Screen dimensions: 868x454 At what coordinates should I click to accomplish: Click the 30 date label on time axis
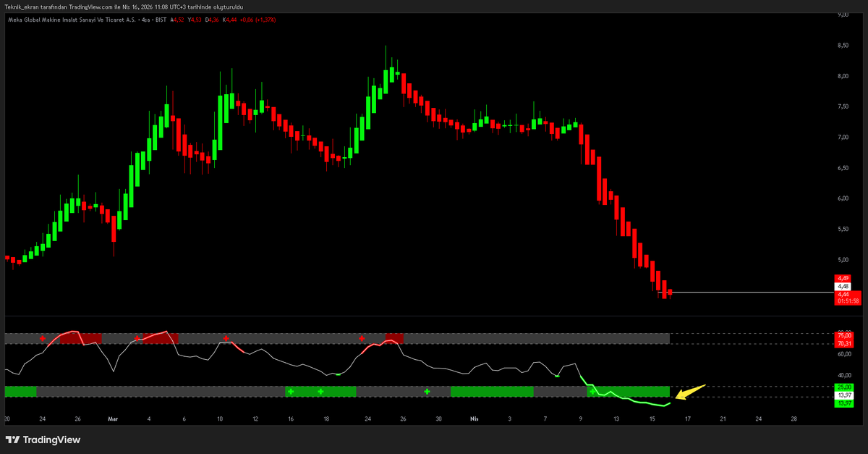(x=438, y=419)
